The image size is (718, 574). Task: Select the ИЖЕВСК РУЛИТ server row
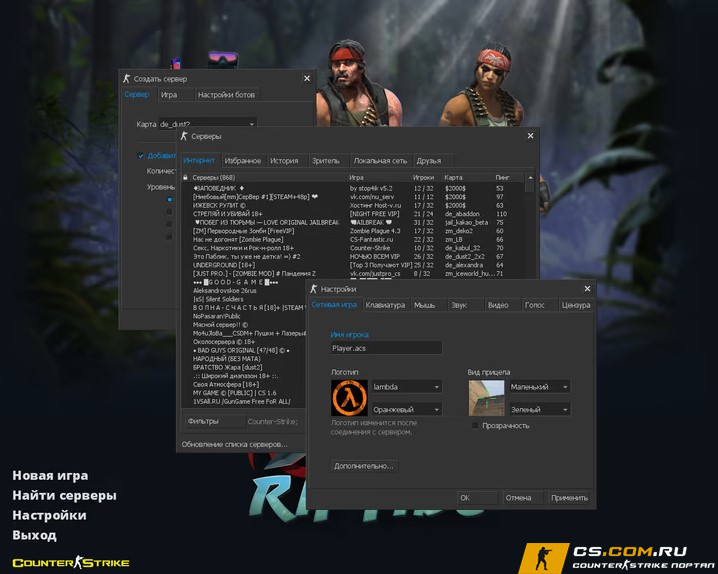click(x=353, y=205)
